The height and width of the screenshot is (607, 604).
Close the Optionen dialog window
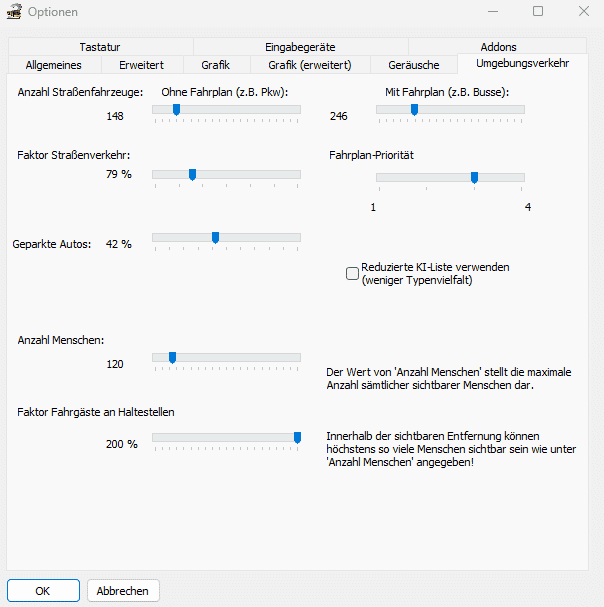(583, 12)
